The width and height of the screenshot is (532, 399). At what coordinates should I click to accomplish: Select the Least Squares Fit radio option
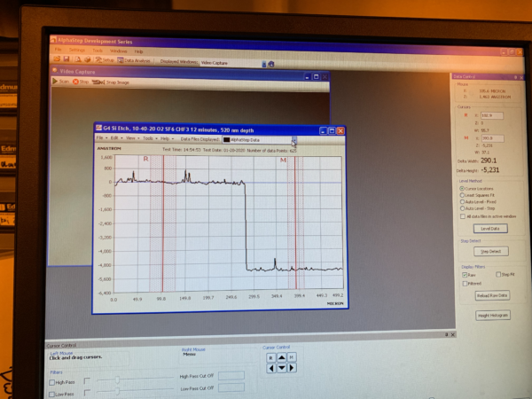tap(462, 195)
